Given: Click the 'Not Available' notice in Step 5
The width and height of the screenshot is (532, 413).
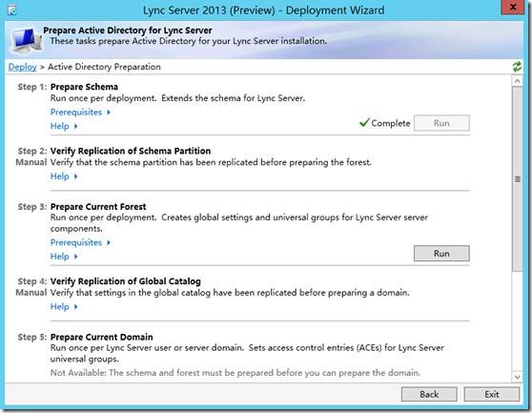Looking at the screenshot, I should [x=235, y=373].
